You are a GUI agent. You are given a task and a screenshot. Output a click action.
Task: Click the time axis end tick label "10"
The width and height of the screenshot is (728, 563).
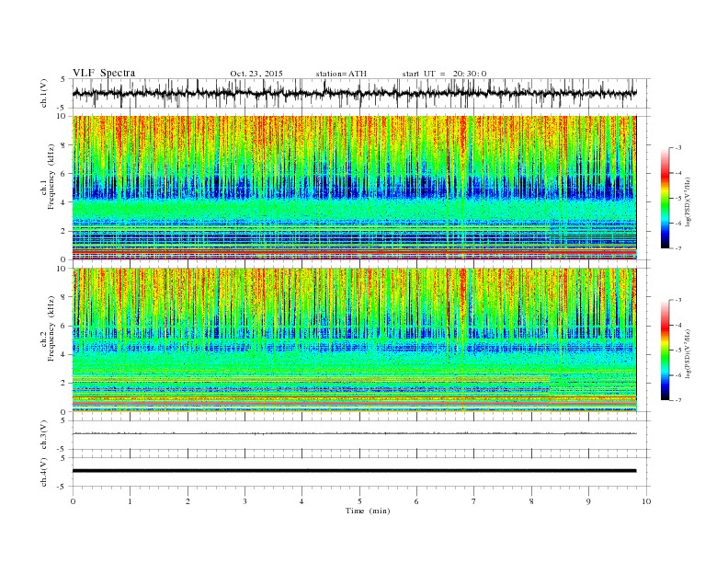click(x=646, y=501)
